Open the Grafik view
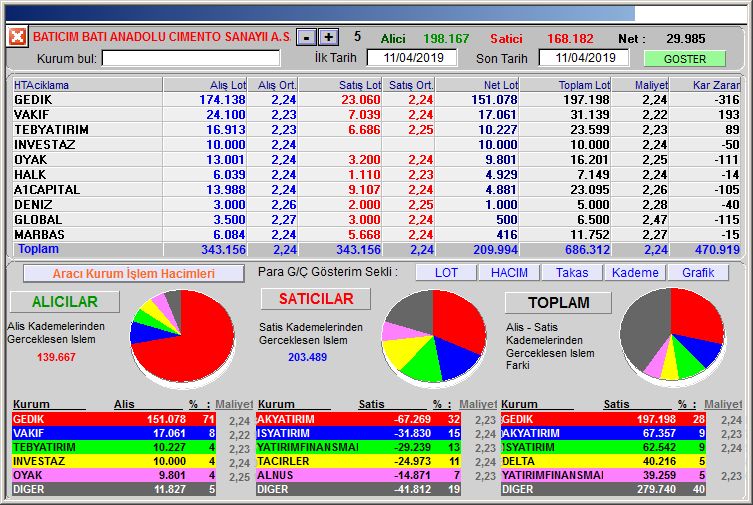Viewport: 753px width, 505px height. (x=698, y=273)
